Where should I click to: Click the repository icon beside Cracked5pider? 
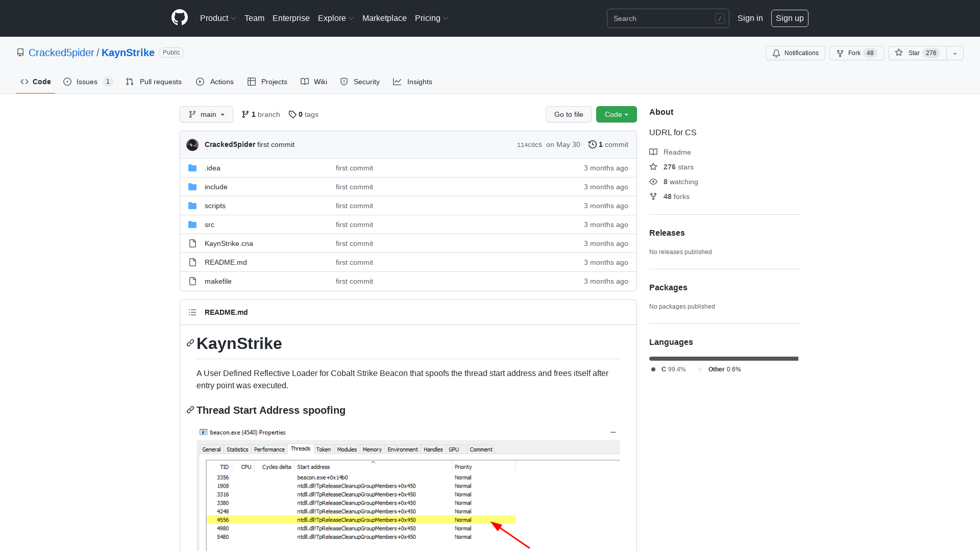pos(20,53)
